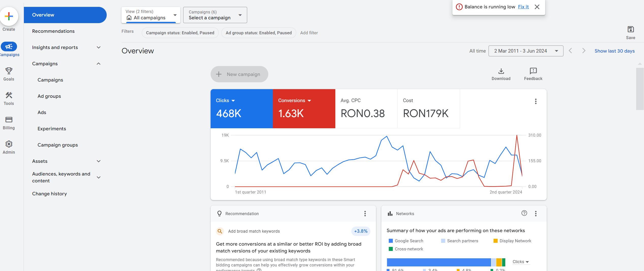Click the Save icon
The width and height of the screenshot is (644, 271).
(631, 29)
